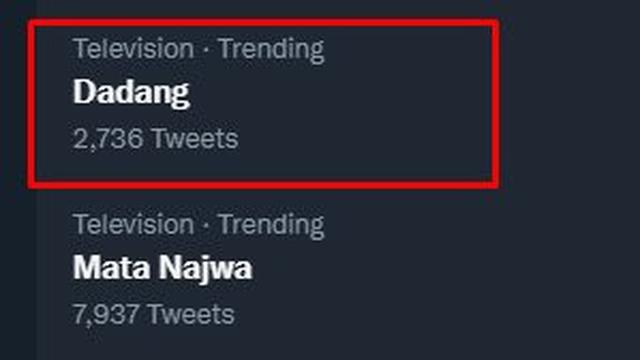Click empty space inside the Dadang trend row
640x360 pixels.
(x=367, y=102)
